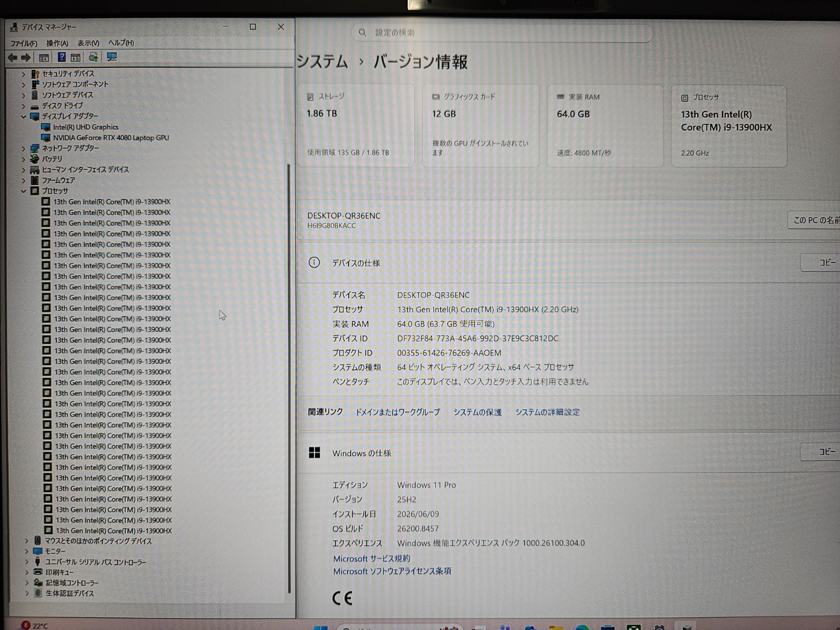Open the ファイル(F) menu

pyautogui.click(x=24, y=43)
